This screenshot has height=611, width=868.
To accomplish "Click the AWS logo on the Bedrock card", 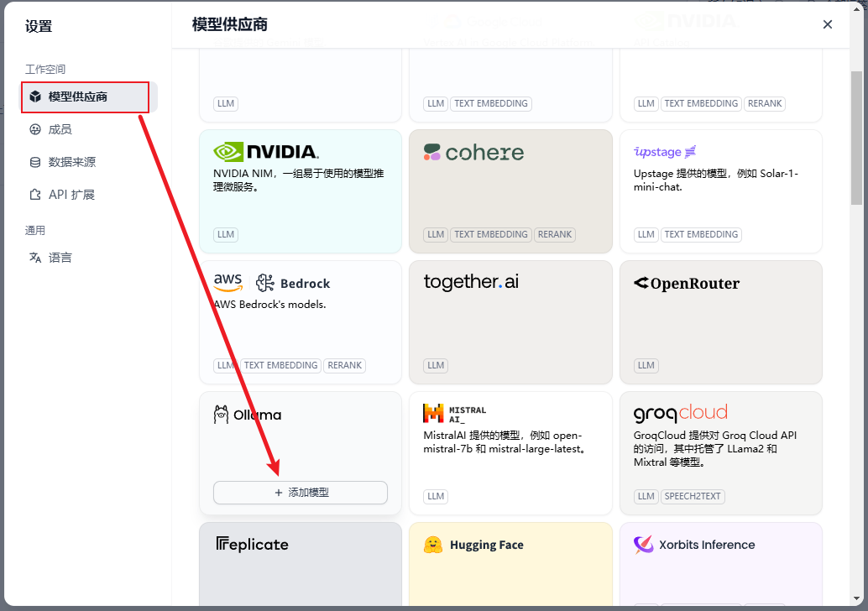I will (228, 282).
